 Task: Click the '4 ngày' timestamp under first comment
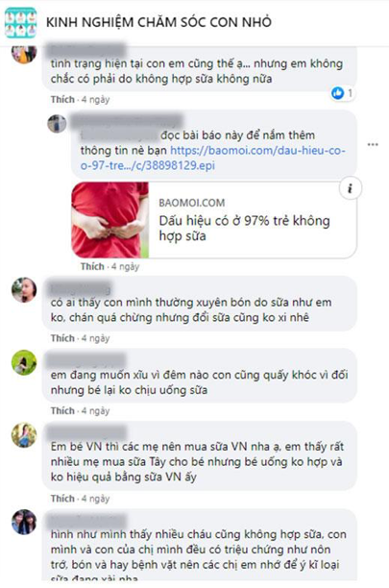tap(95, 99)
